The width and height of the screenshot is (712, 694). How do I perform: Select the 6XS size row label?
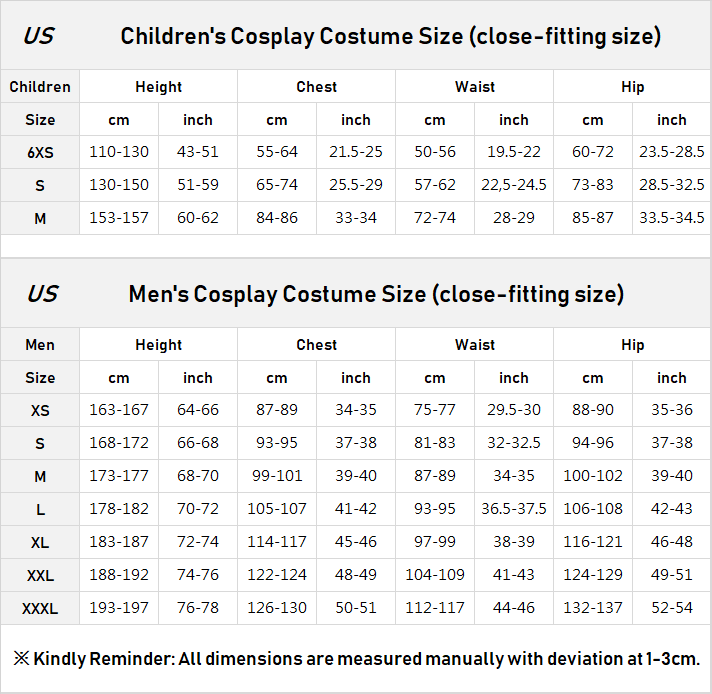coord(40,153)
